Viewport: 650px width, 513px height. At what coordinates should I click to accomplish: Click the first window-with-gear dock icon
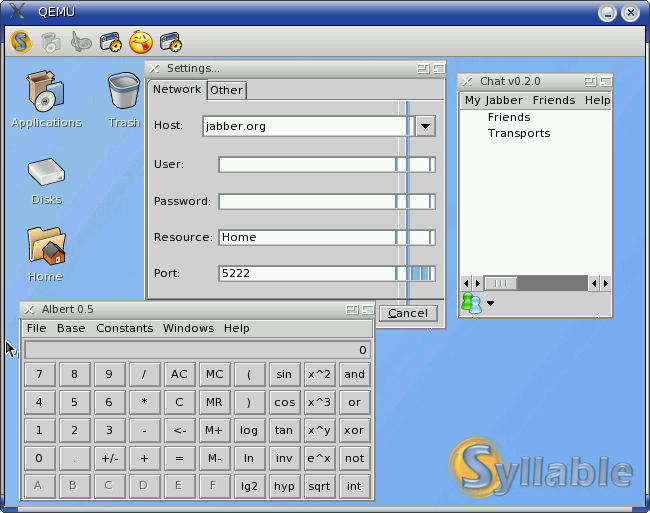point(111,42)
